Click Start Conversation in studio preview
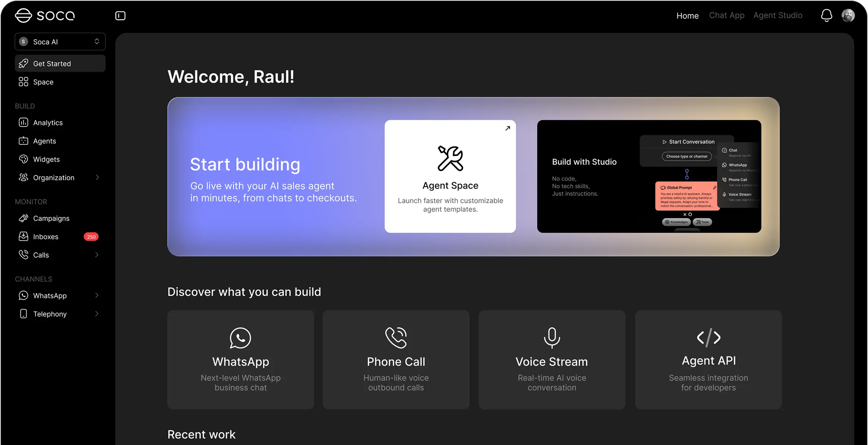 coord(688,142)
